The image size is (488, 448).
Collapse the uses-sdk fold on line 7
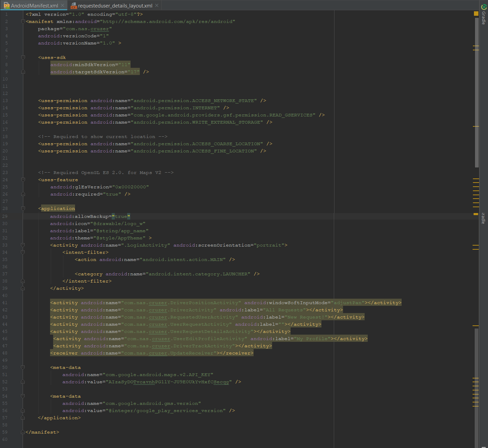[23, 57]
